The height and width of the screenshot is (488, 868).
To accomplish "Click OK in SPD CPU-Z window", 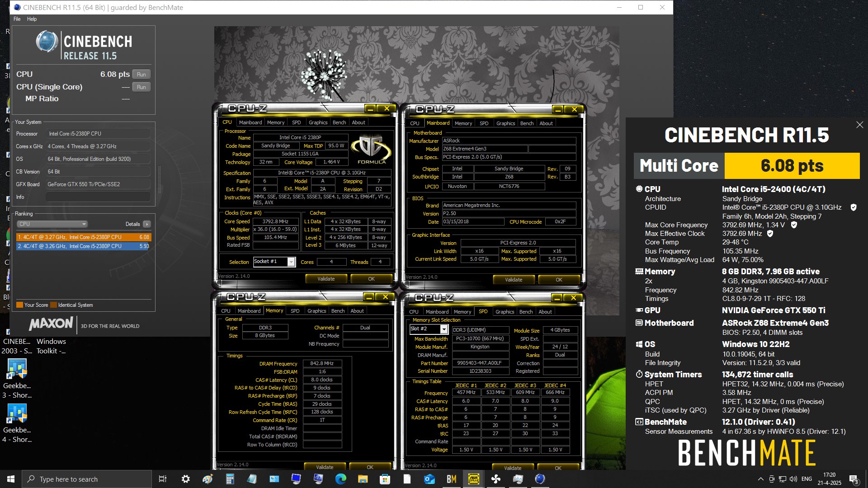I will click(x=558, y=468).
